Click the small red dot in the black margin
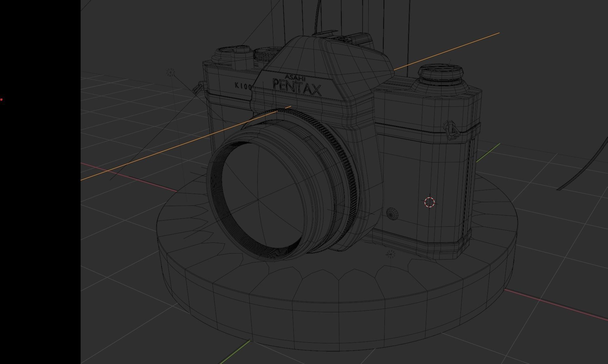 (x=1, y=99)
